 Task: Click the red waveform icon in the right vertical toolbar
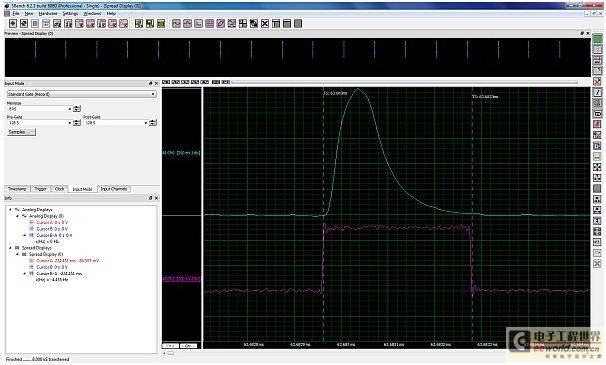(597, 125)
